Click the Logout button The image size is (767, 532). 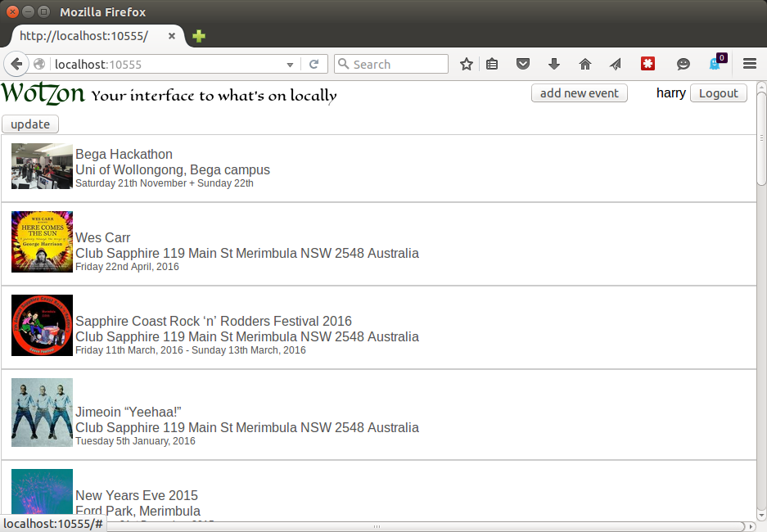718,93
